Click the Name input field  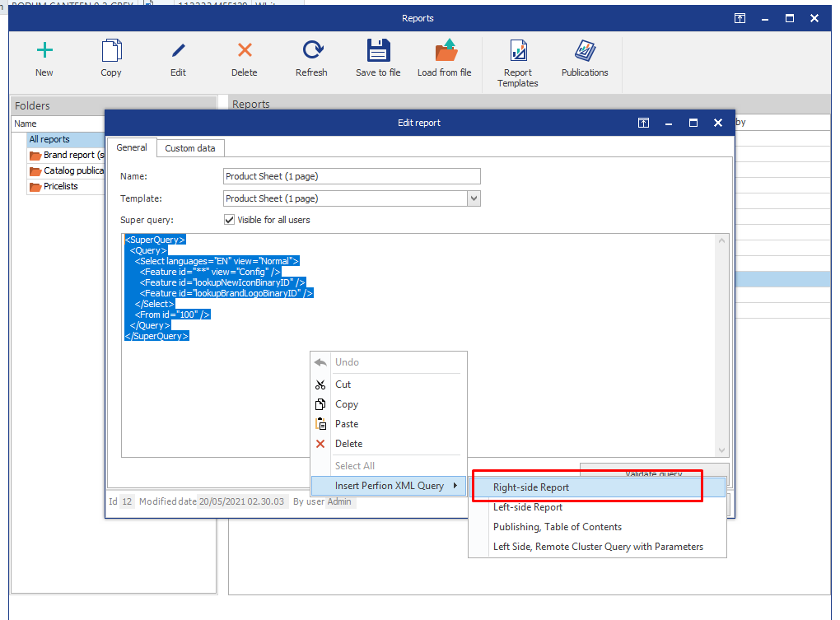pos(352,176)
